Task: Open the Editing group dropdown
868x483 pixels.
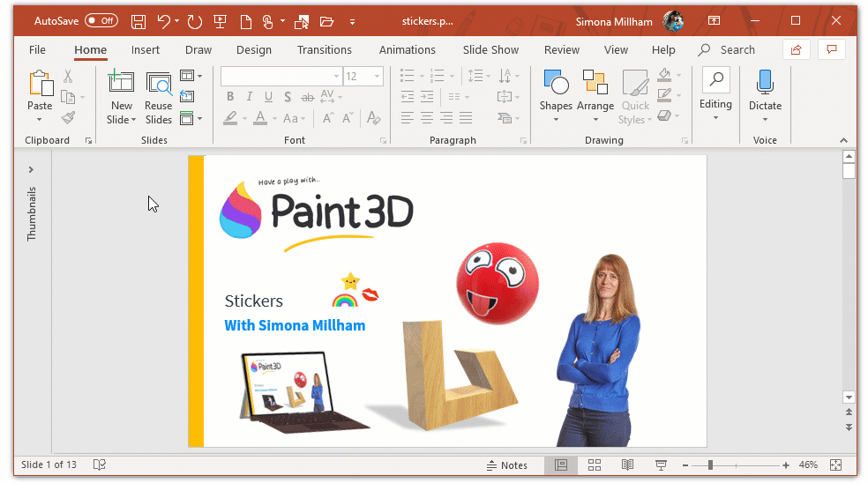Action: 715,117
